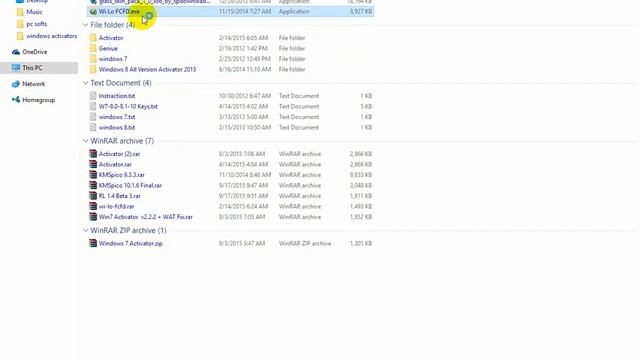The image size is (640, 360).
Task: Click the 'Text Document (4)' group heading
Action: pos(121,83)
